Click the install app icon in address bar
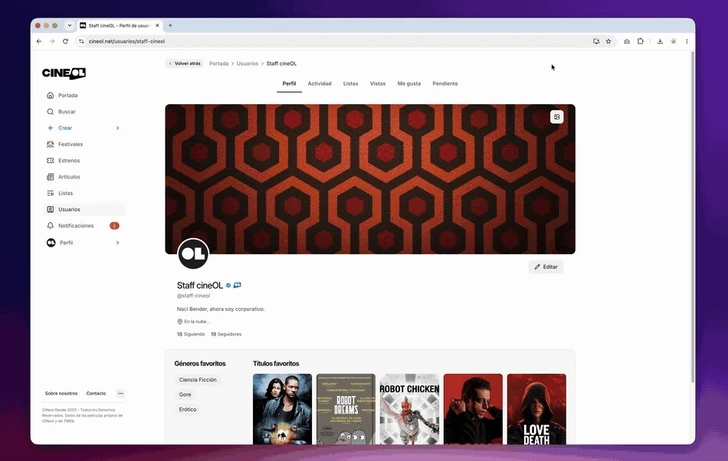This screenshot has width=728, height=461. pos(596,41)
